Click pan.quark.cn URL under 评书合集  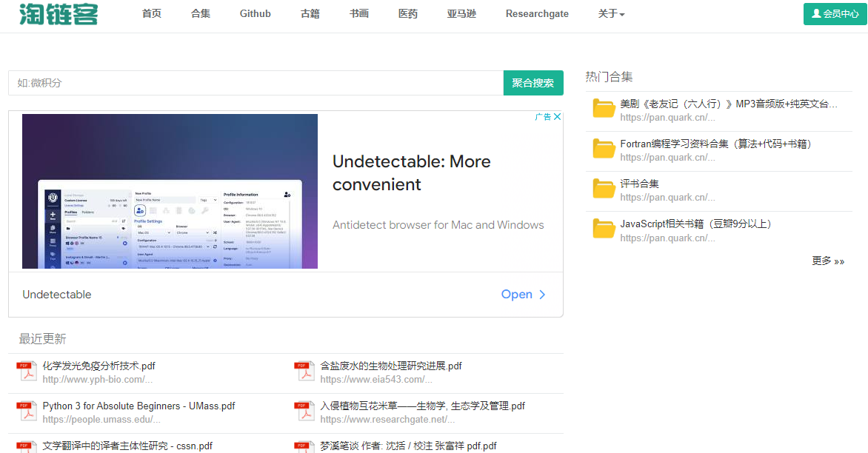(x=667, y=198)
